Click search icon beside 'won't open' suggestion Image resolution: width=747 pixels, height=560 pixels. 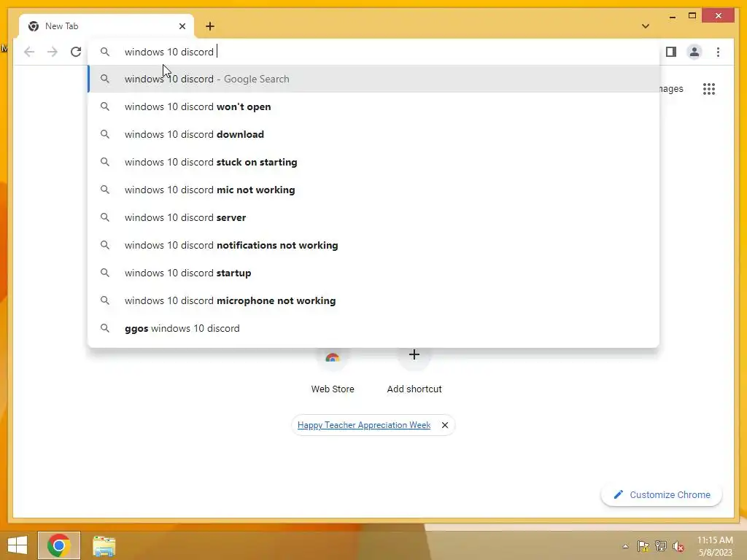point(105,106)
